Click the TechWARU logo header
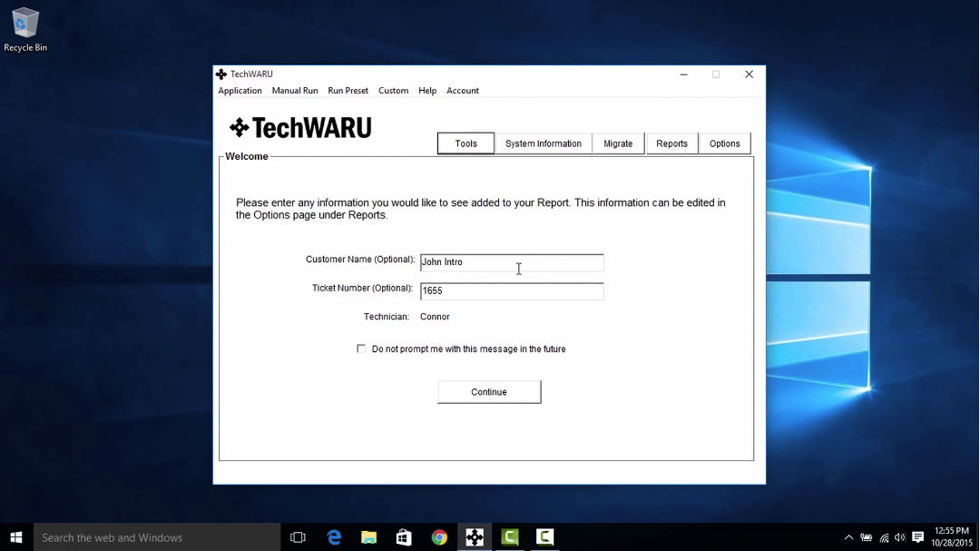980x551 pixels. pyautogui.click(x=300, y=128)
